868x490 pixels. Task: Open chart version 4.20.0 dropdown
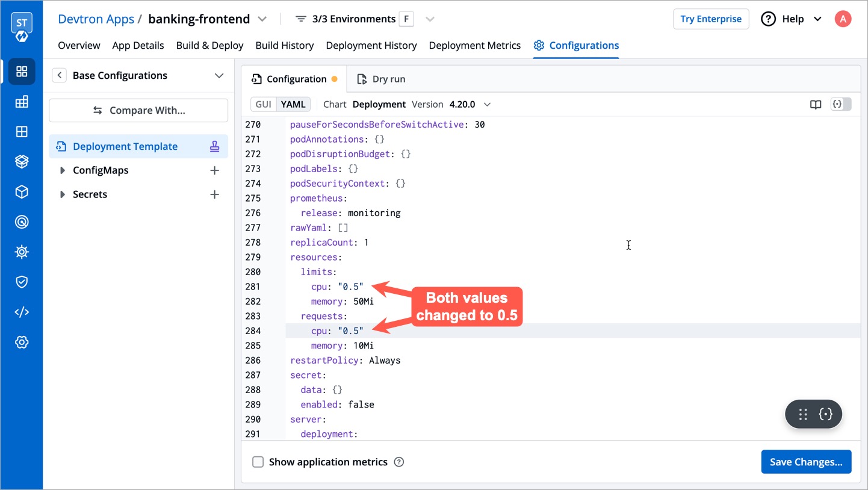487,104
